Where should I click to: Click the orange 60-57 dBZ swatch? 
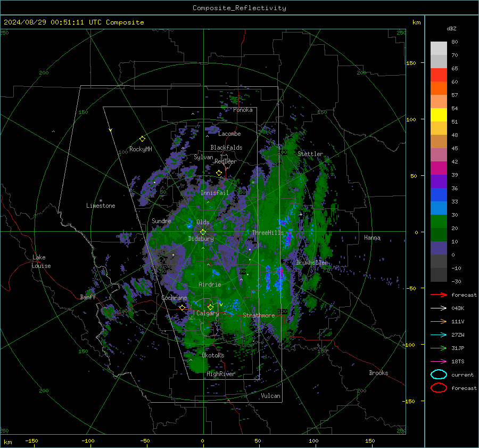439,88
